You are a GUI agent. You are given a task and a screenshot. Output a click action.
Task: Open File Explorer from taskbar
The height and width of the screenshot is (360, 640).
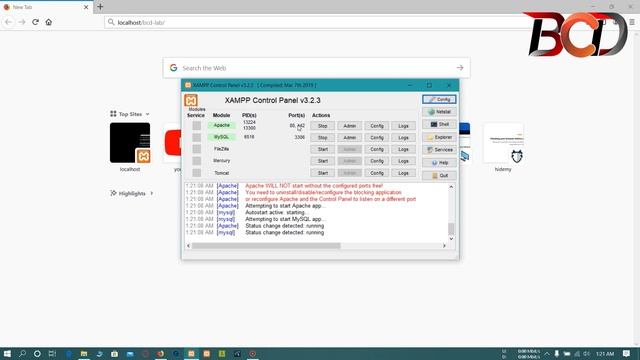point(84,353)
